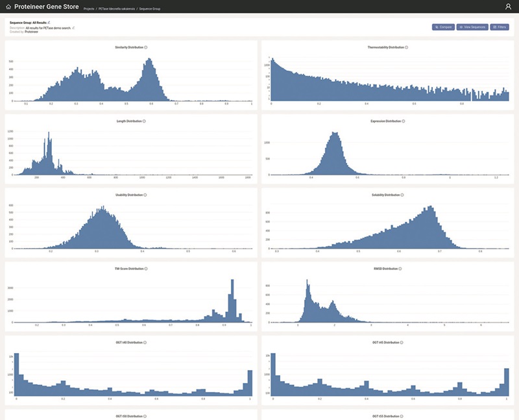Open the Filters panel

coord(500,27)
